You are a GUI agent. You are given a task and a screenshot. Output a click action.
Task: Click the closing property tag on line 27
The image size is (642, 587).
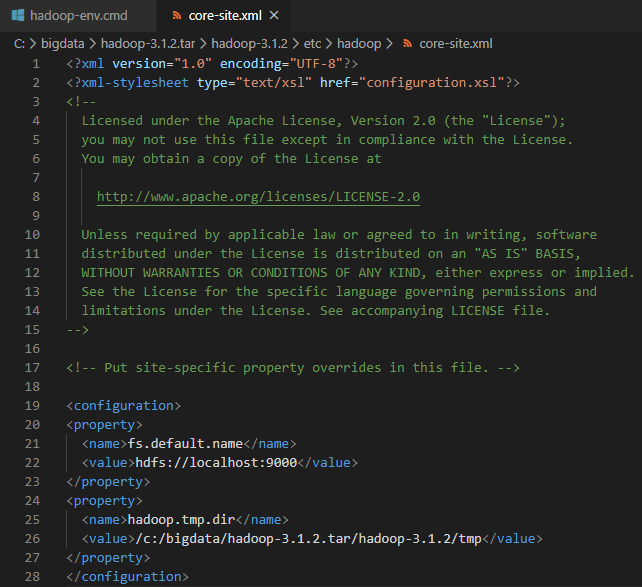[108, 558]
